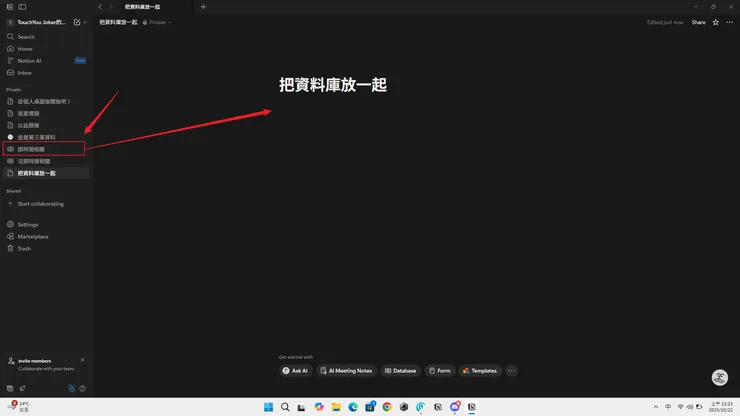This screenshot has width=740, height=416.
Task: Go back with the left arrow
Action: 100,7
